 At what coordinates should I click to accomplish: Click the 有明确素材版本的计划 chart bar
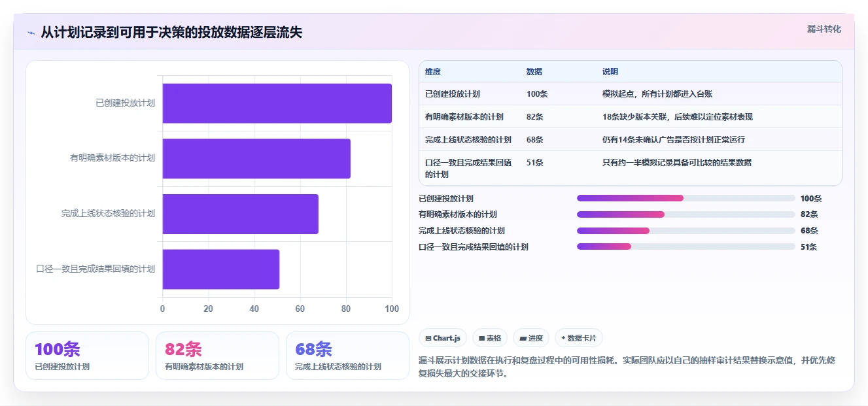coord(256,158)
